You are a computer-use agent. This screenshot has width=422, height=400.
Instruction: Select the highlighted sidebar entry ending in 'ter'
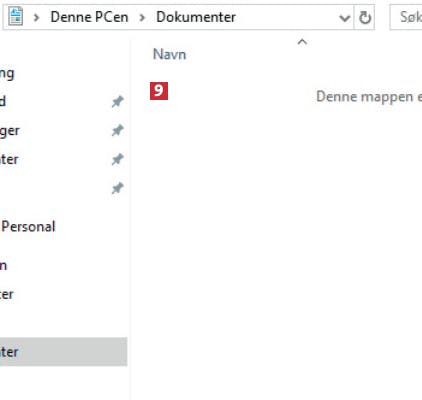point(63,352)
